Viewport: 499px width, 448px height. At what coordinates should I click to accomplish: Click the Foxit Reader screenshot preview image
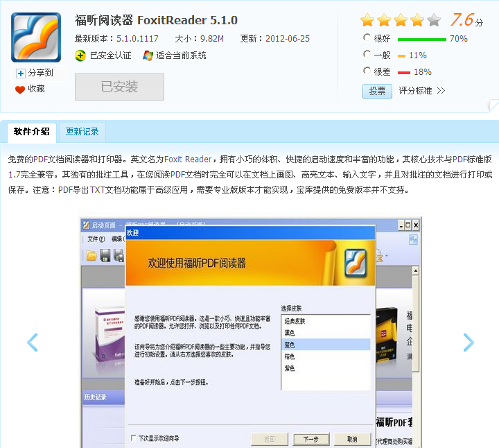click(x=250, y=333)
